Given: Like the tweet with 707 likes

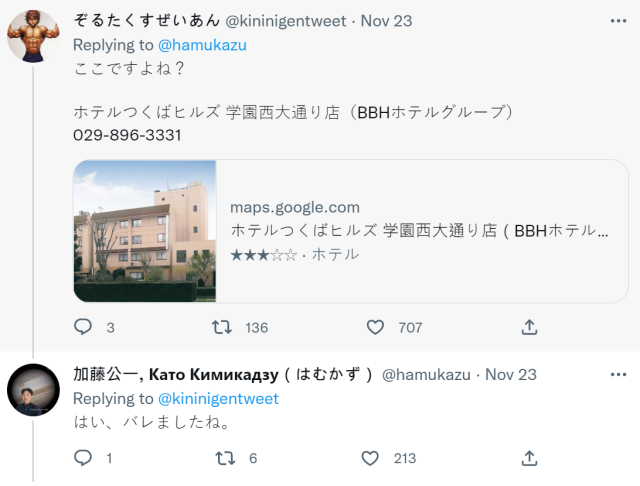Looking at the screenshot, I should (376, 327).
